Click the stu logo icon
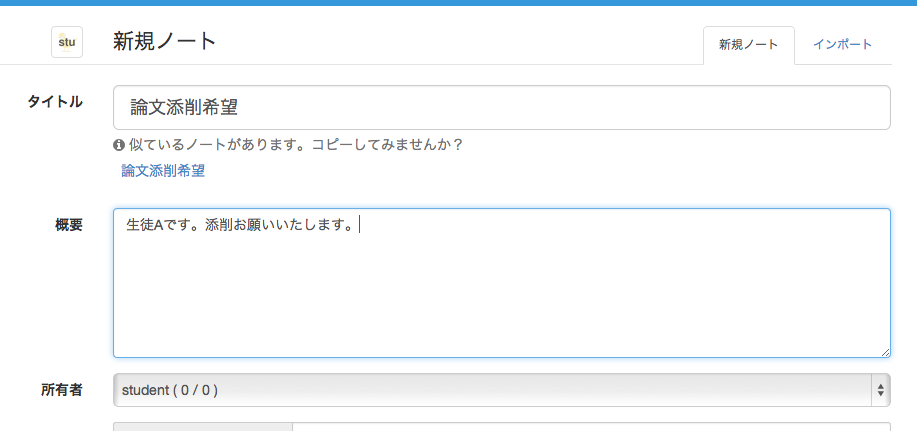 coord(67,42)
